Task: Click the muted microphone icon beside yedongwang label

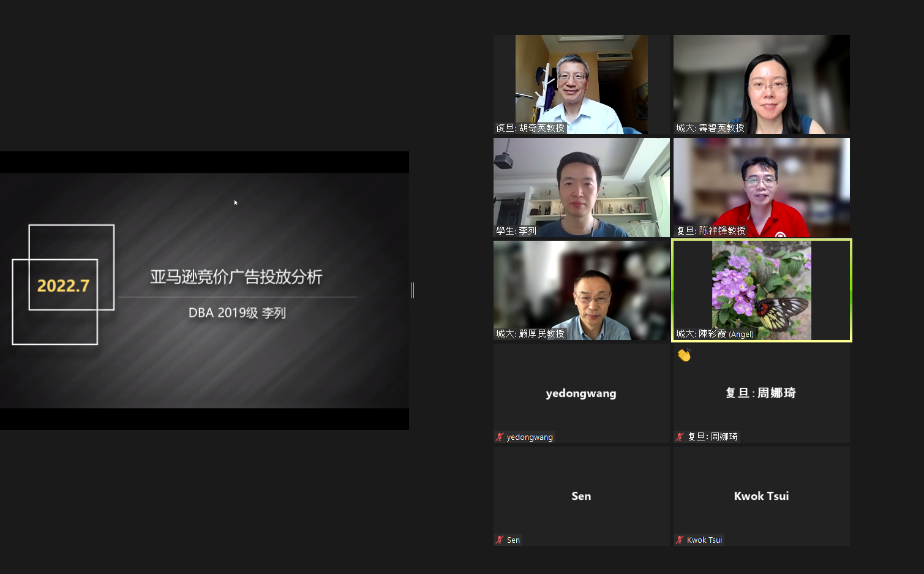Action: click(500, 437)
